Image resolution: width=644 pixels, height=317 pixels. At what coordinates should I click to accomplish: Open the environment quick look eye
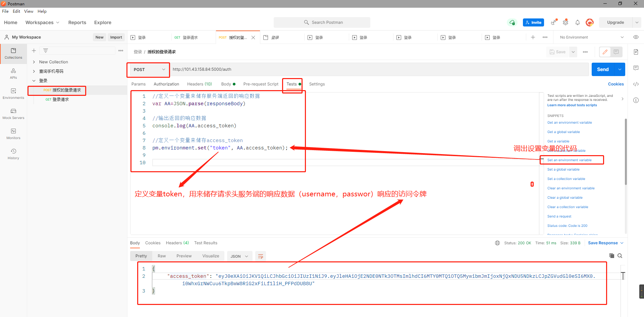point(636,37)
